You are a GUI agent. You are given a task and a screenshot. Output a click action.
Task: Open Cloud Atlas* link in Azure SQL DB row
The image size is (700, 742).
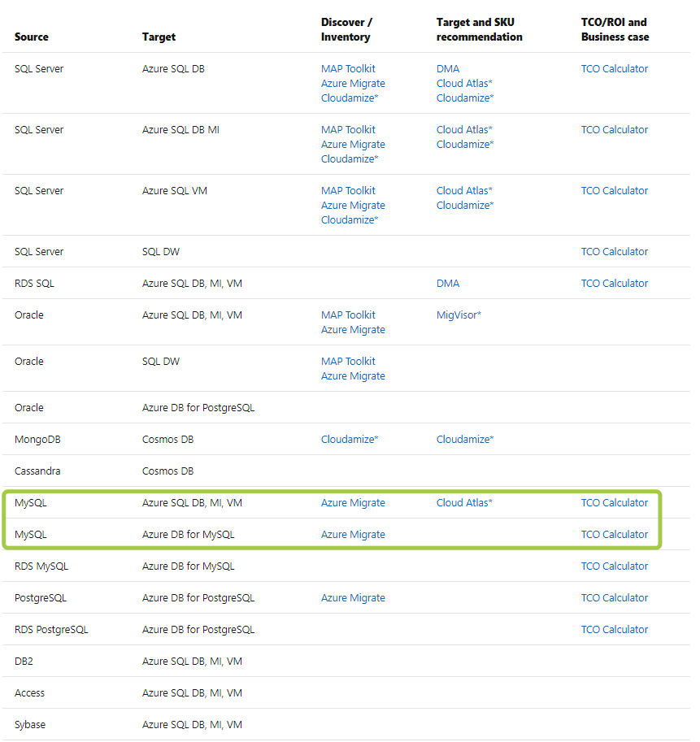pyautogui.click(x=464, y=83)
